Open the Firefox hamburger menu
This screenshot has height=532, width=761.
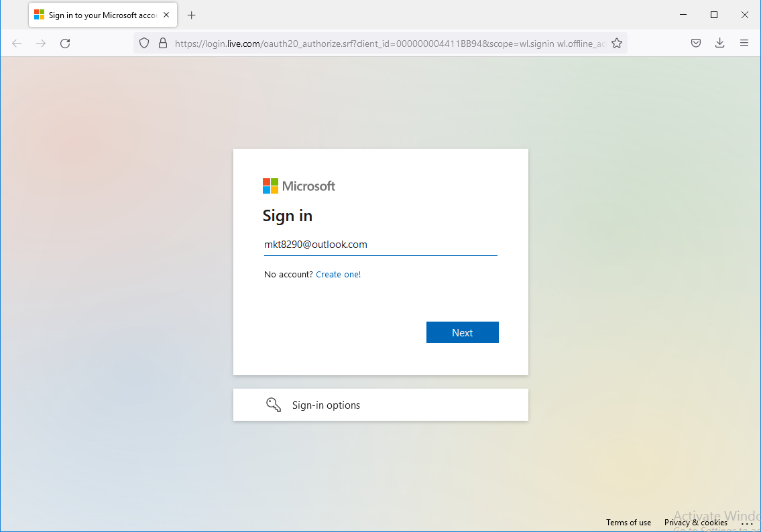click(744, 43)
